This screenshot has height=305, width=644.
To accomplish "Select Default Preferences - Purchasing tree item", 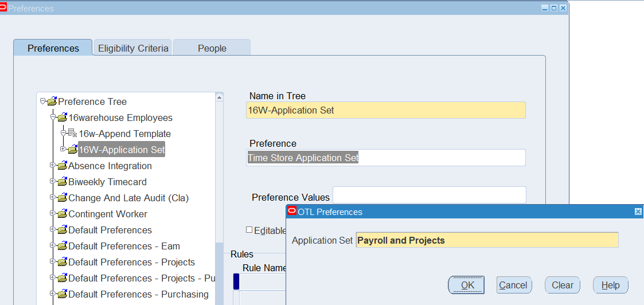I will [138, 294].
